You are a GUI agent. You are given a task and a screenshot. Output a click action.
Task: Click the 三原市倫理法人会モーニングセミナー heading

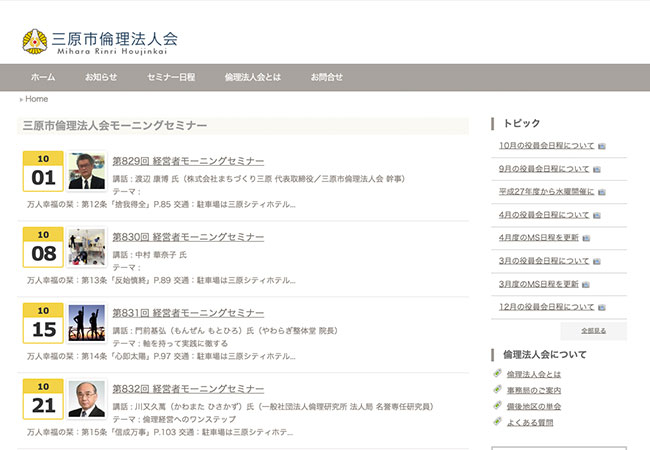pos(115,126)
